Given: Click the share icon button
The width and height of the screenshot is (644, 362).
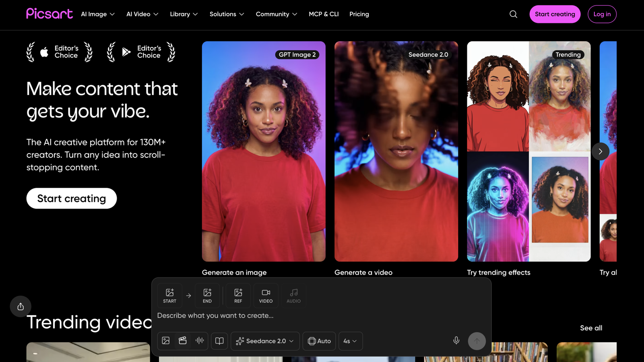Looking at the screenshot, I should coord(21,306).
